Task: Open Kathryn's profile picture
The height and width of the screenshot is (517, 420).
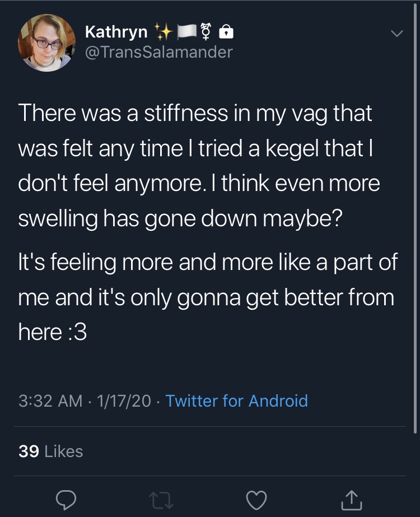Action: (46, 43)
